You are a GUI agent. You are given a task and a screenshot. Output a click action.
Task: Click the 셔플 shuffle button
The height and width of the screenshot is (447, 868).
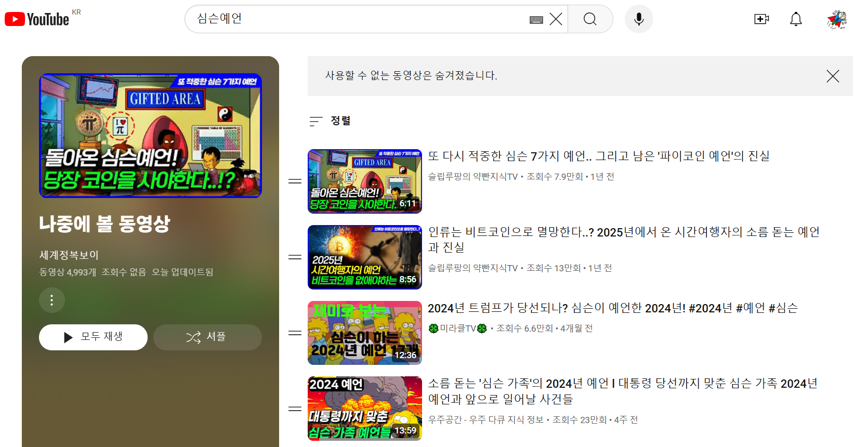click(207, 337)
